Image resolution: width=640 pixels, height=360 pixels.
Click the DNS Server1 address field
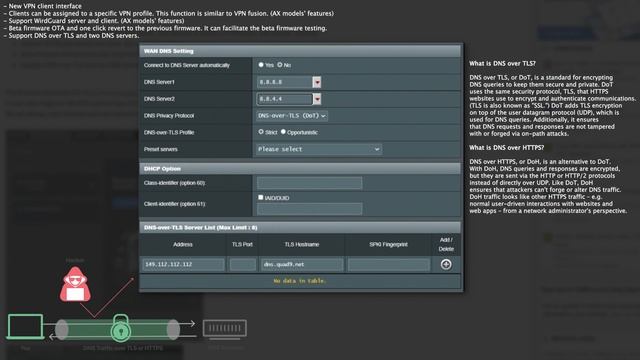coord(285,82)
